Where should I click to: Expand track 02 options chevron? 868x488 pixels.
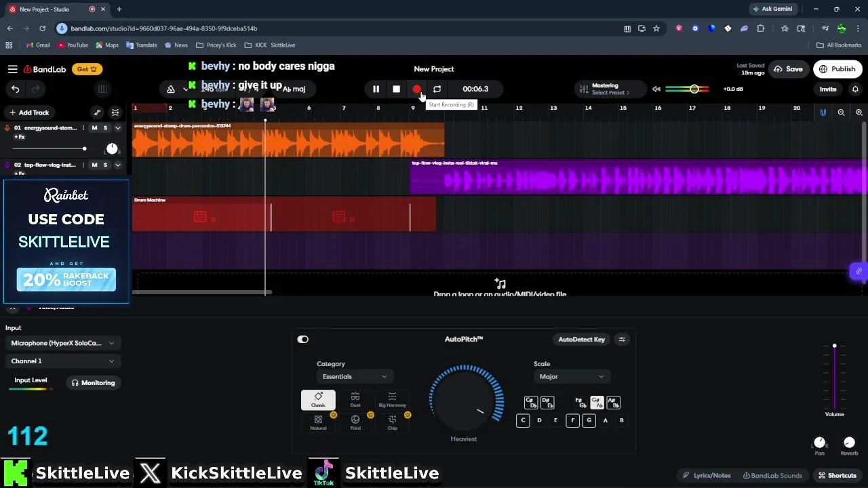tap(117, 165)
